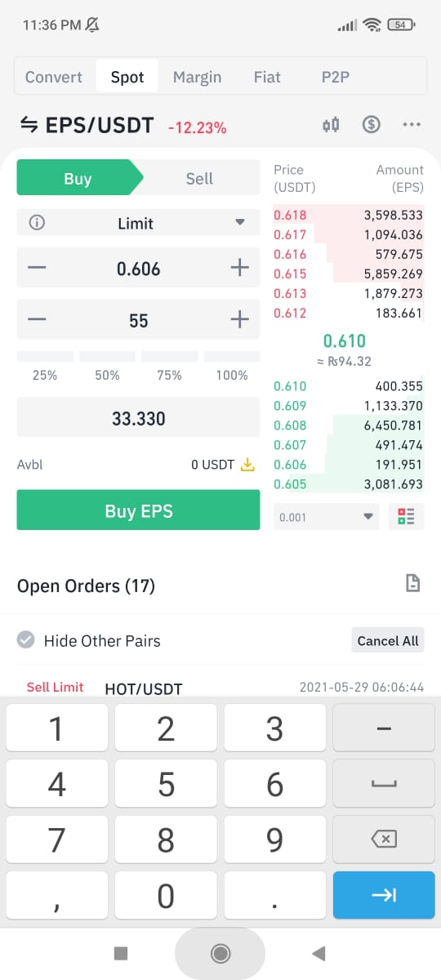Tap the green Buy EPS button
441x980 pixels.
(x=139, y=510)
